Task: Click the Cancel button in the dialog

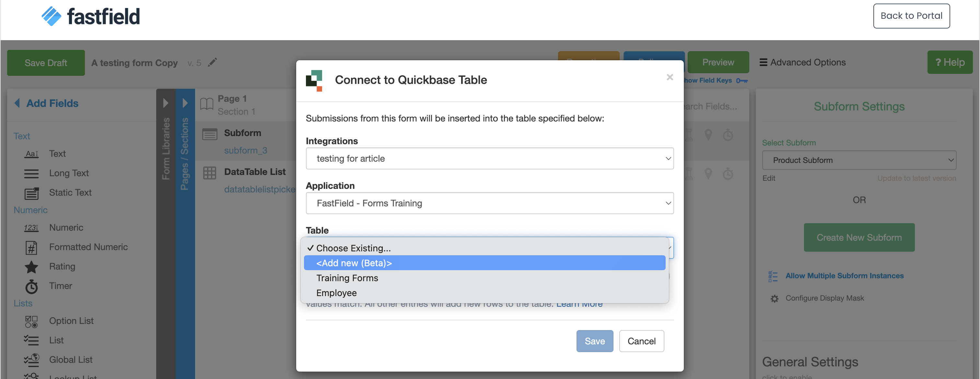Action: [x=641, y=341]
